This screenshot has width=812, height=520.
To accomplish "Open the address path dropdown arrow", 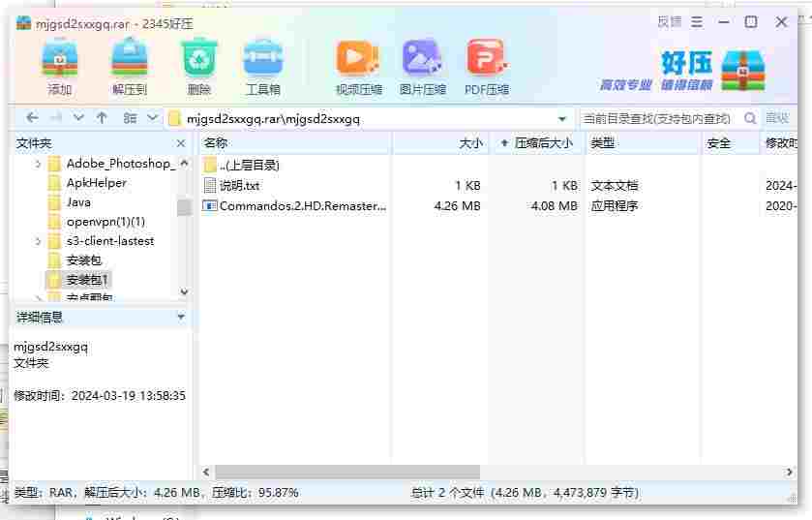I will point(562,119).
